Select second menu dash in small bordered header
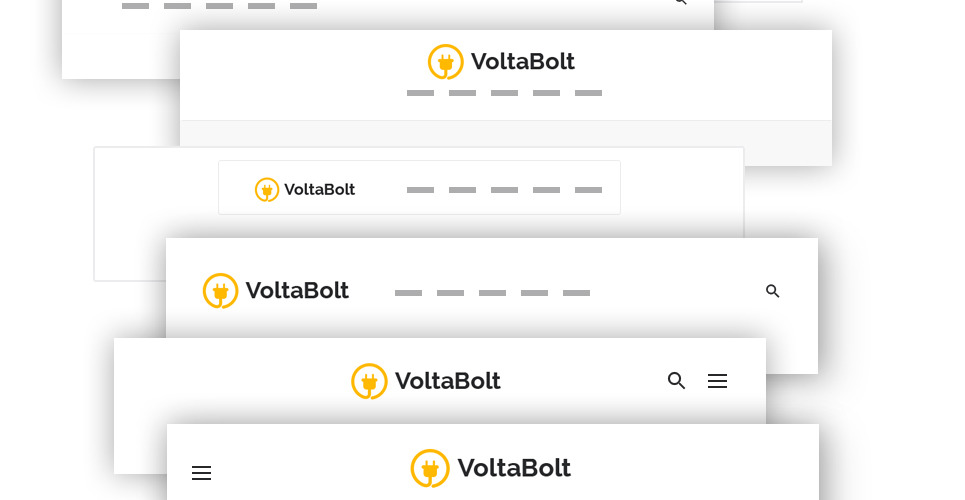965x500 pixels. [x=462, y=190]
